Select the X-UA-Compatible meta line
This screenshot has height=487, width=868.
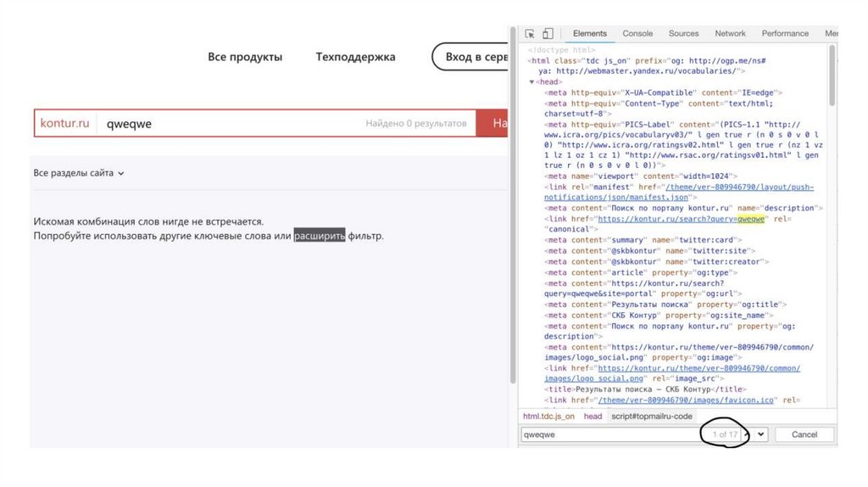[663, 92]
